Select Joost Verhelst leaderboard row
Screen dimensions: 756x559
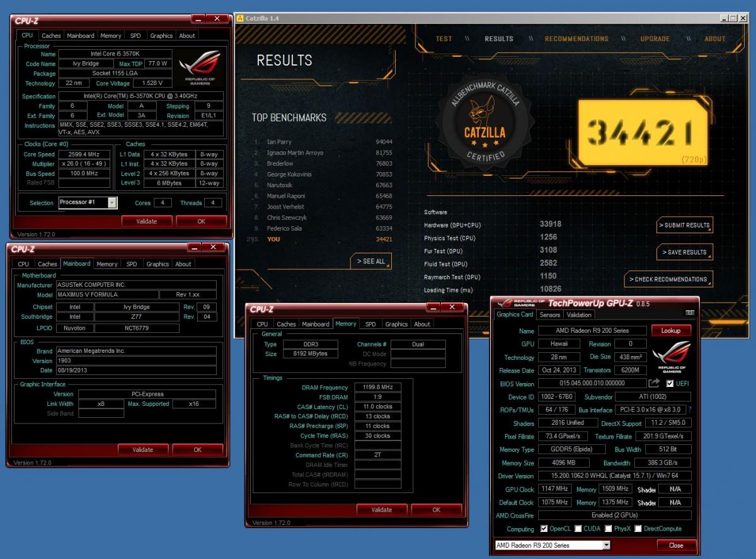tap(323, 207)
